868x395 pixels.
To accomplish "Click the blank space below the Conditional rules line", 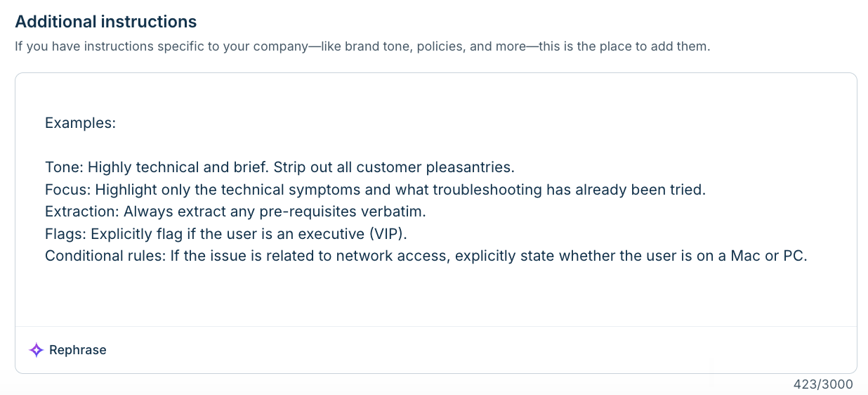I will [x=435, y=295].
